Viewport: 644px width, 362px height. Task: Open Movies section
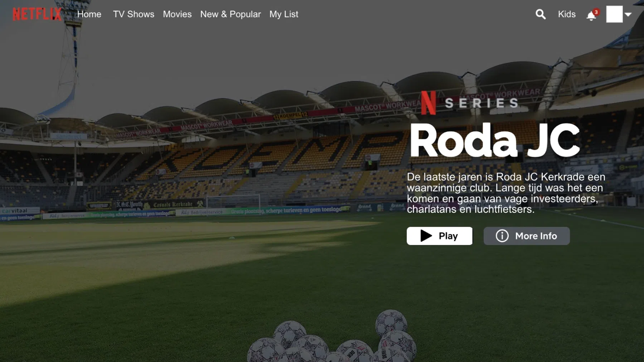pos(177,14)
